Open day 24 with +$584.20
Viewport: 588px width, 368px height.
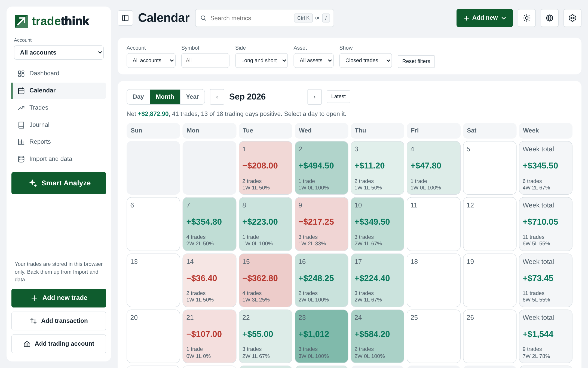[377, 336]
